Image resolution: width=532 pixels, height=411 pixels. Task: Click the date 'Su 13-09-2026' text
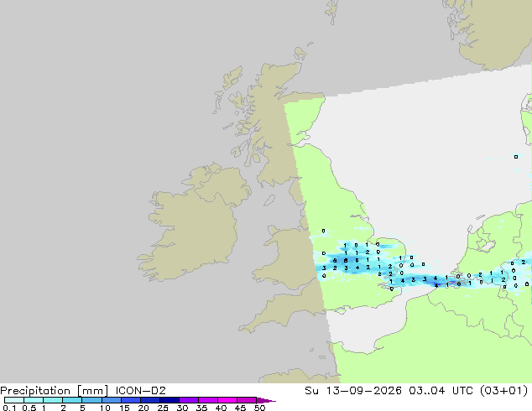click(x=353, y=390)
